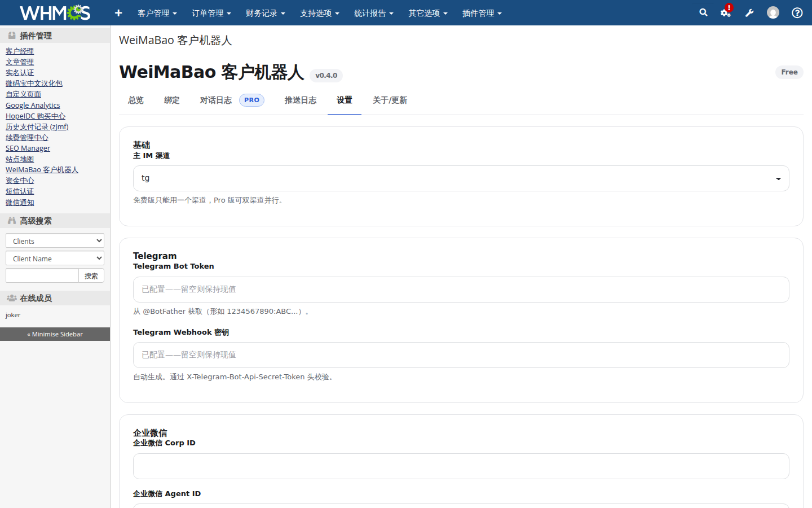Expand the 支持选项 menu
The height and width of the screenshot is (508, 812).
tap(320, 13)
